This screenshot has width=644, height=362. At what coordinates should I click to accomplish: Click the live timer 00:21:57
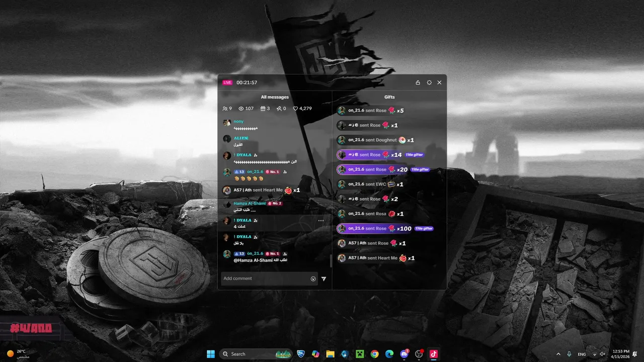point(247,82)
